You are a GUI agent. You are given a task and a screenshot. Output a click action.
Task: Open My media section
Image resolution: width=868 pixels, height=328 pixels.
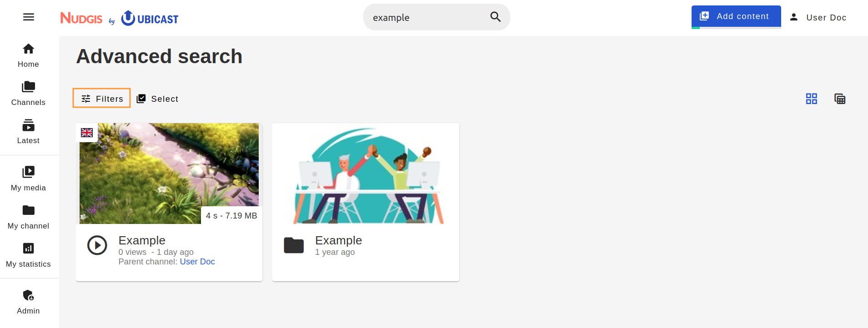click(29, 179)
